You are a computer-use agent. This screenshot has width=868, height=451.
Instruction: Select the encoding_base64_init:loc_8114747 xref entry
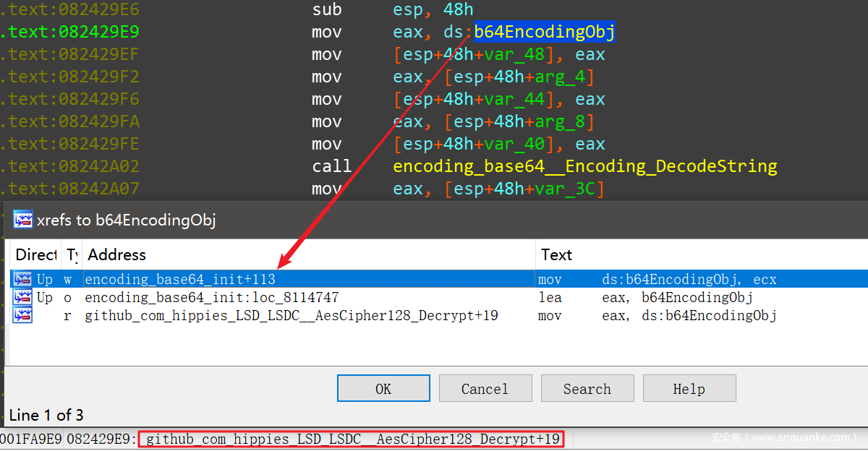click(x=211, y=297)
